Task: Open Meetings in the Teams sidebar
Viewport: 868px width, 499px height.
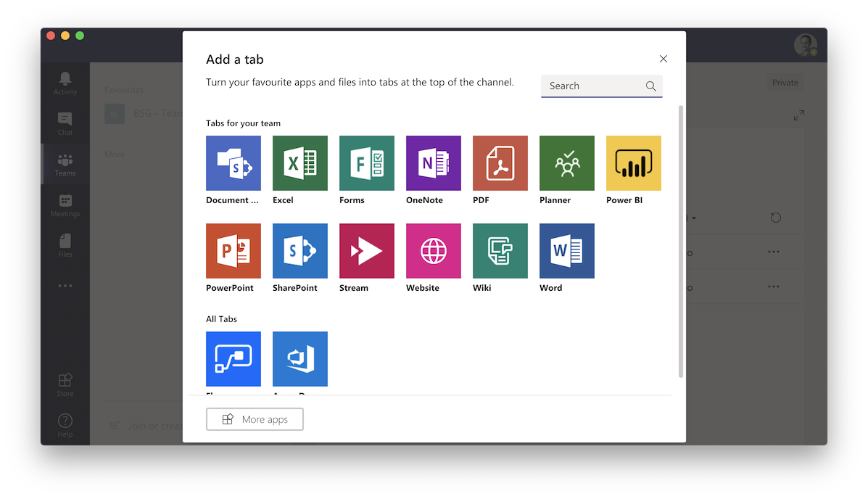Action: coord(65,205)
